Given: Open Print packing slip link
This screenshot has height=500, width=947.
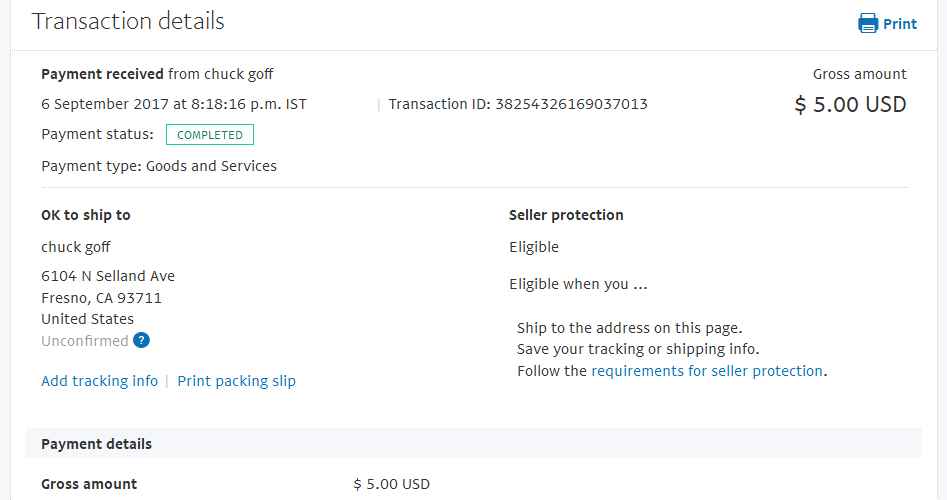Looking at the screenshot, I should (236, 381).
